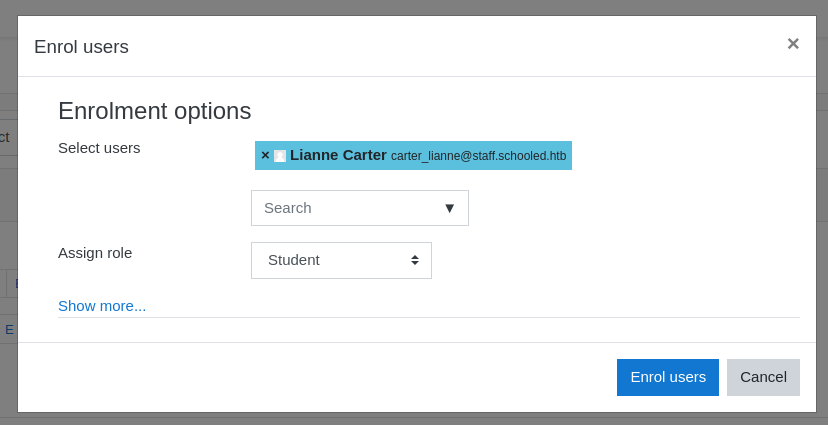Select the Lianne Carter name tag

click(338, 155)
